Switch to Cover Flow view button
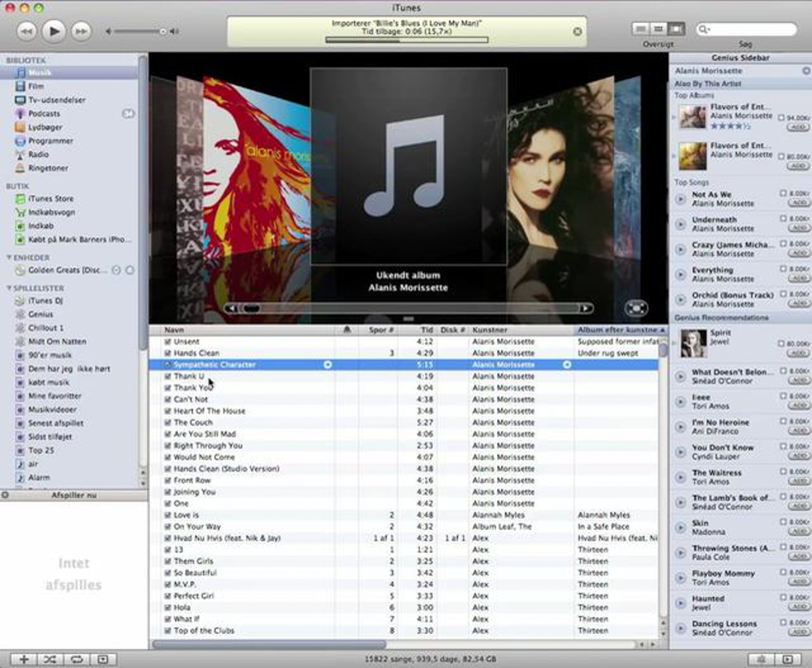The width and height of the screenshot is (812, 668). [676, 29]
